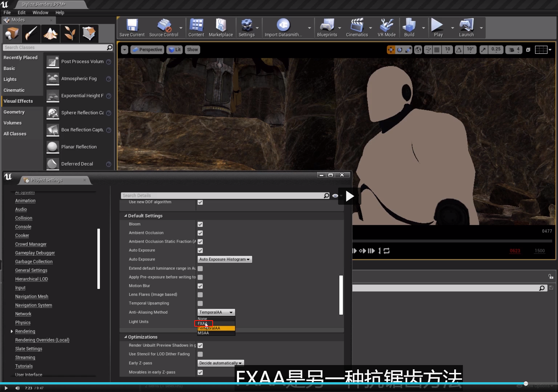
Task: Click the Lit view mode button
Action: [x=175, y=50]
